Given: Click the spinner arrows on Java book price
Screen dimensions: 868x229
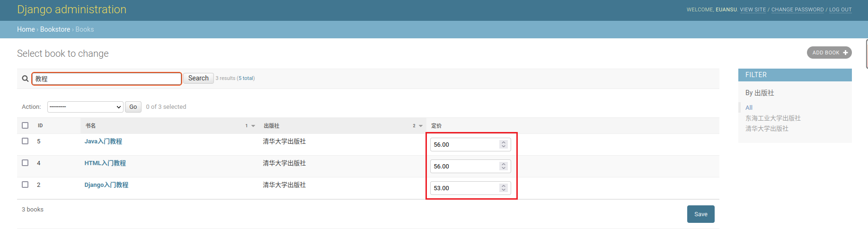Looking at the screenshot, I should 504,144.
